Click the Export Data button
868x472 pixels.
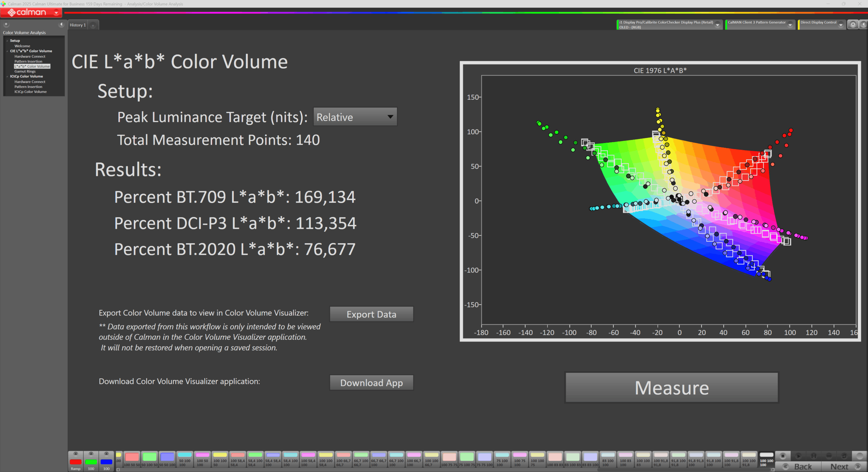pos(371,314)
